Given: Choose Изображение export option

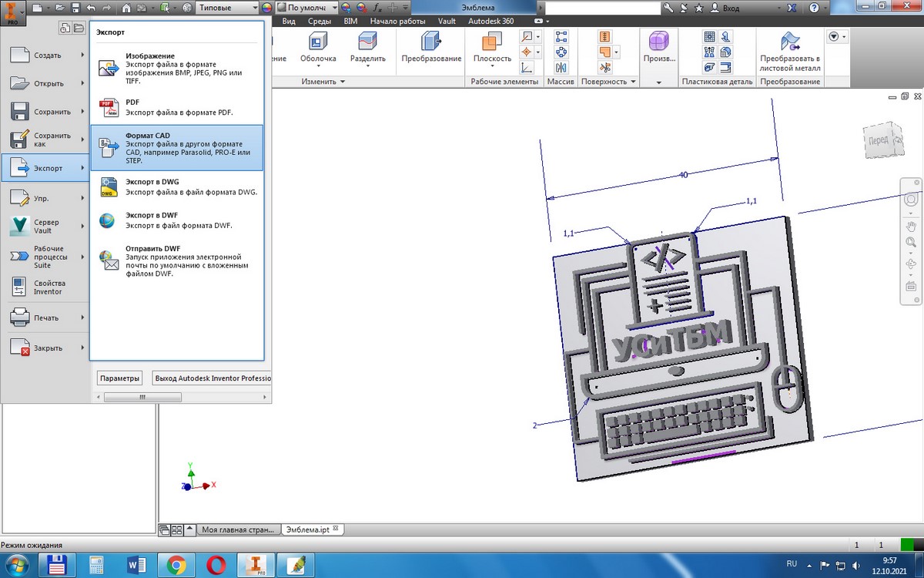Looking at the screenshot, I should [x=176, y=68].
